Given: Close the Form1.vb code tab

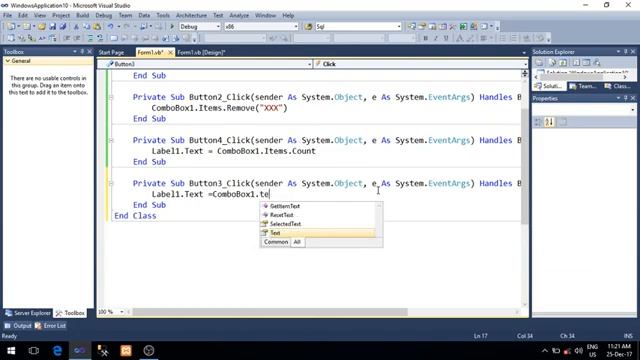Looking at the screenshot, I should click(x=170, y=52).
